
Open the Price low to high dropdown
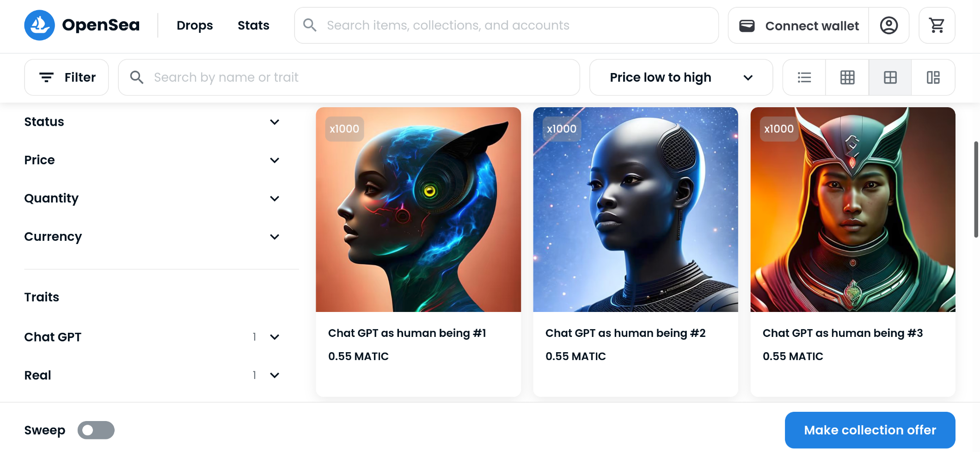(681, 77)
